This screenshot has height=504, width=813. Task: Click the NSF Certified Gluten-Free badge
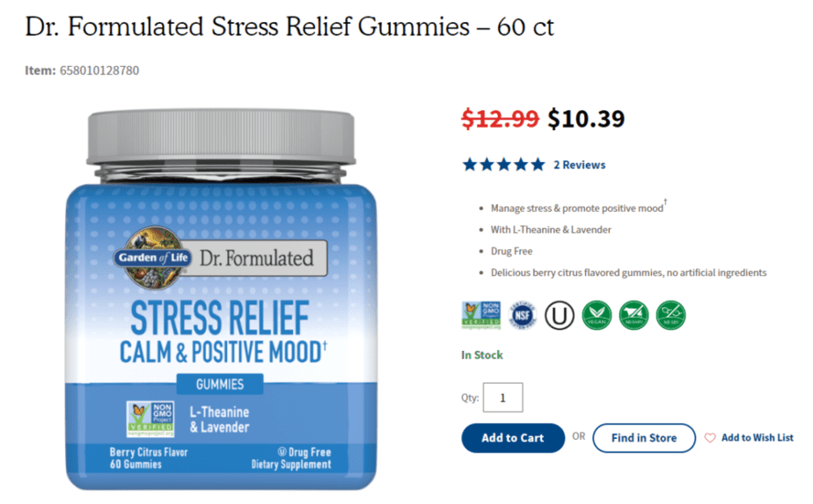click(522, 315)
